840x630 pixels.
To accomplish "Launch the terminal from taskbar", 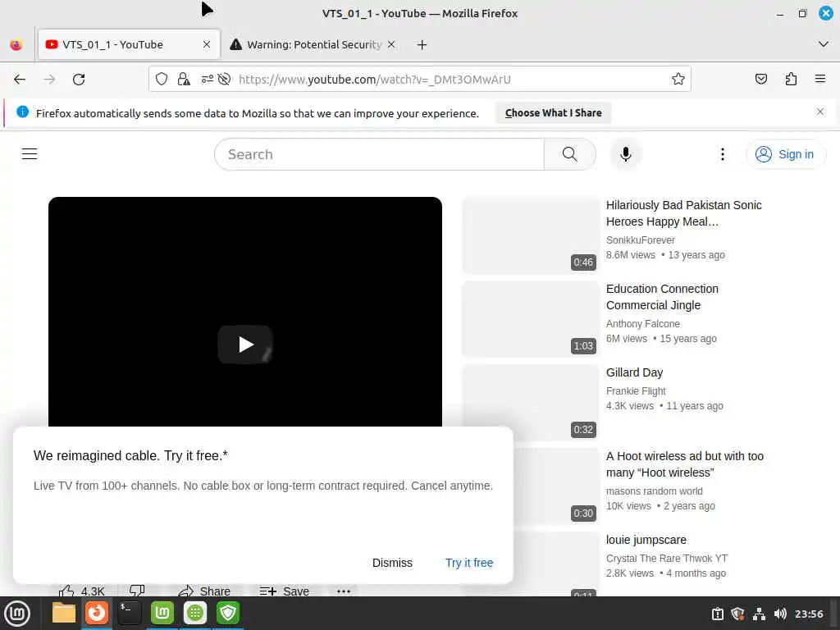I will (130, 613).
